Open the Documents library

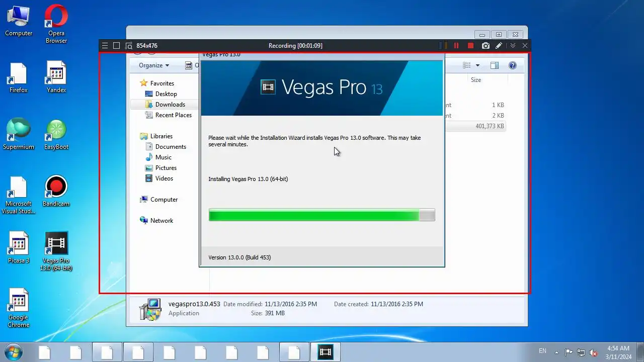pyautogui.click(x=171, y=147)
